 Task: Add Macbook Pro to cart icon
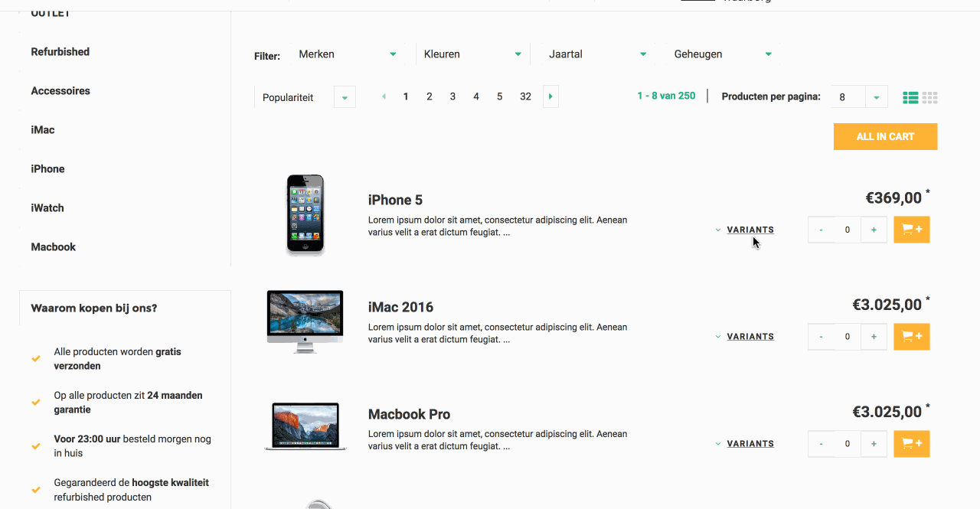pos(912,444)
